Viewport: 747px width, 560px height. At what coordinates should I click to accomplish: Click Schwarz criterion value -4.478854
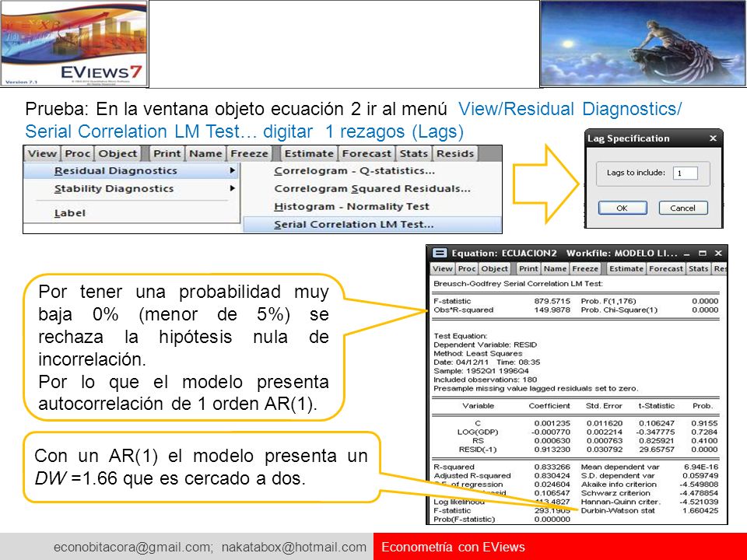699,493
